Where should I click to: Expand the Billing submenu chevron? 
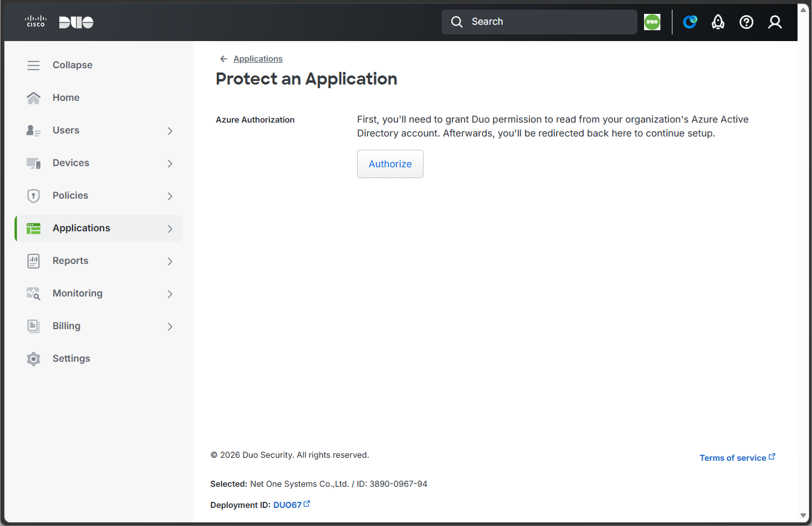pyautogui.click(x=170, y=327)
